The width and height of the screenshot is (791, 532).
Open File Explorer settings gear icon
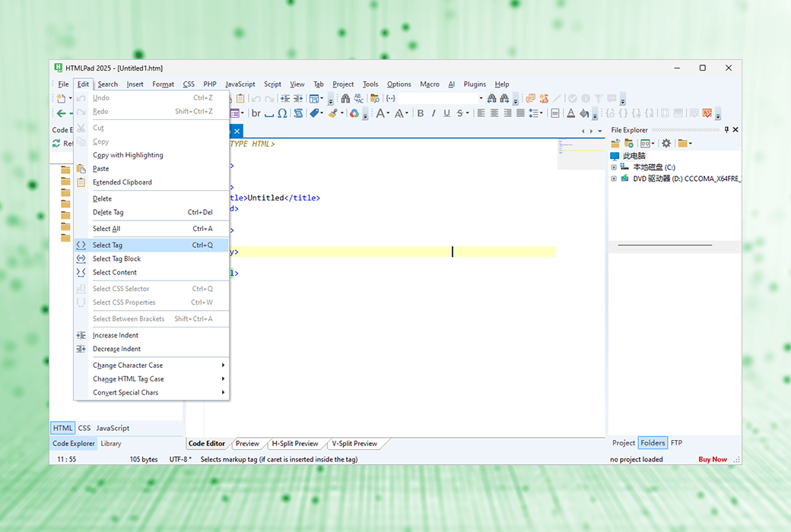coord(666,143)
